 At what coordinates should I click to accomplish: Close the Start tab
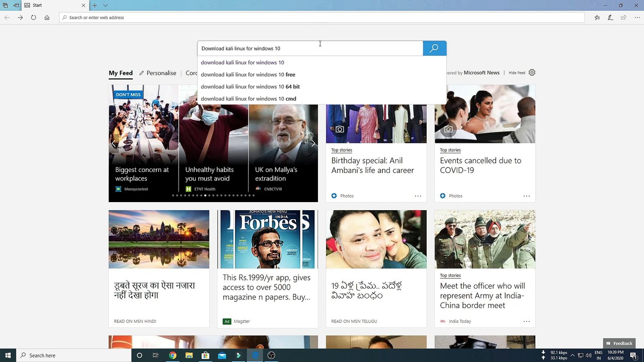coord(84,6)
